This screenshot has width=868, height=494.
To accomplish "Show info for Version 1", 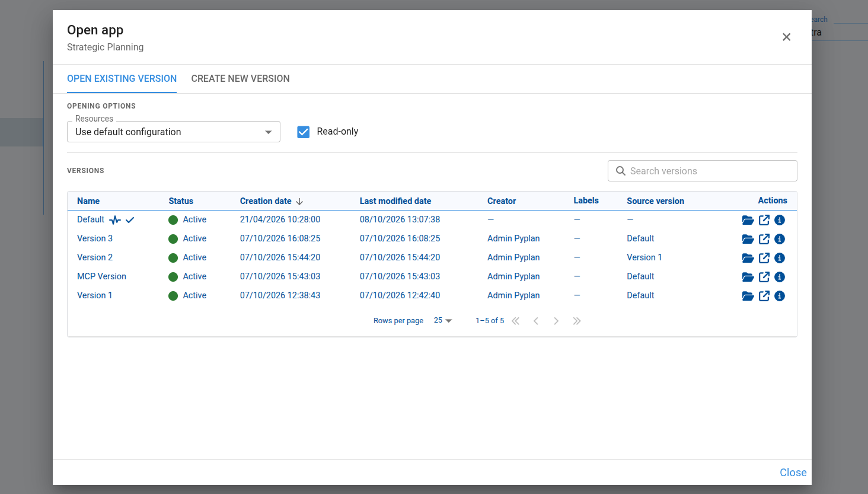I will (780, 296).
